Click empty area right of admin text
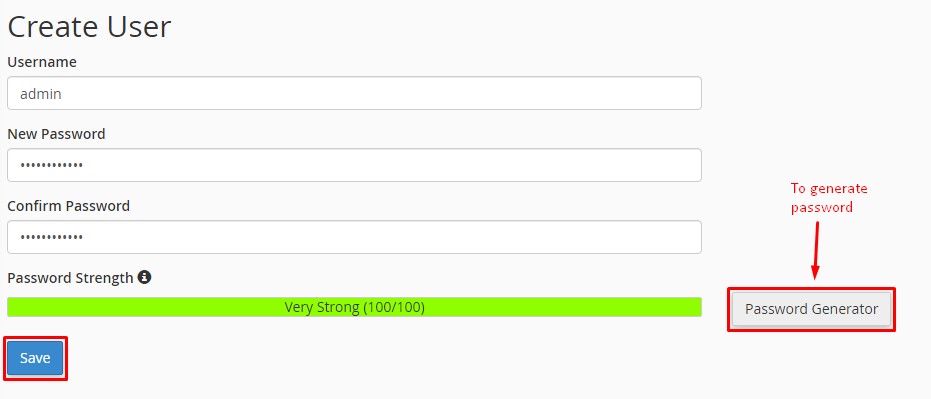 click(380, 93)
